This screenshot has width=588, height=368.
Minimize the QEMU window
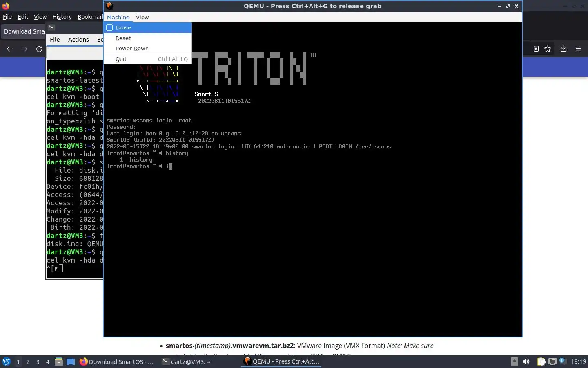[499, 6]
